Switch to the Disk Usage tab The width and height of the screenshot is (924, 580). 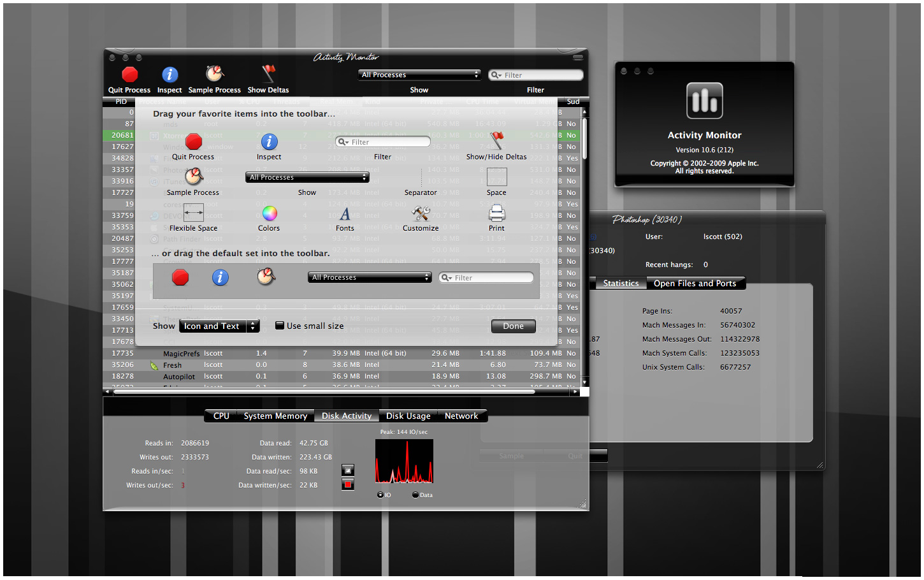408,416
